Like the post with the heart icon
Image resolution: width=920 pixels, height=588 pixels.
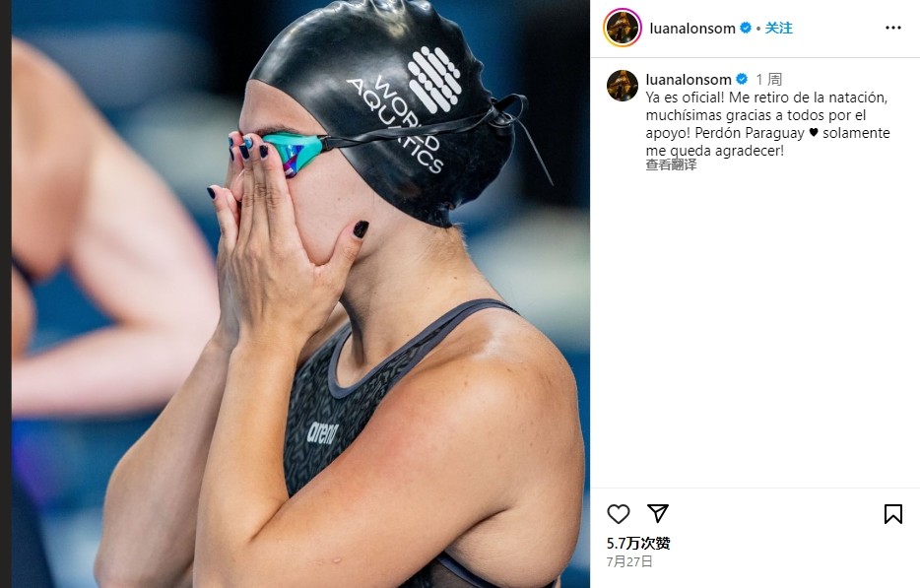click(618, 514)
